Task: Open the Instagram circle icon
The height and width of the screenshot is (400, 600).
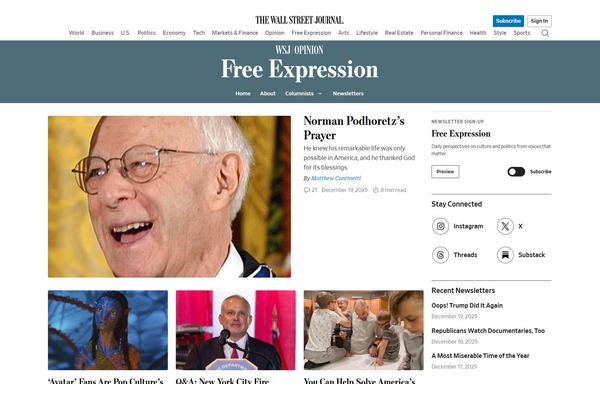Action: tap(440, 226)
